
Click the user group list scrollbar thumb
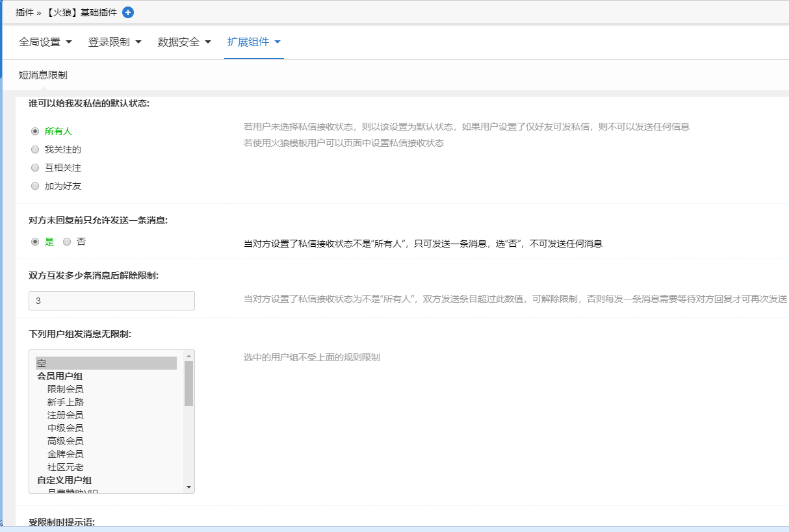pyautogui.click(x=188, y=383)
